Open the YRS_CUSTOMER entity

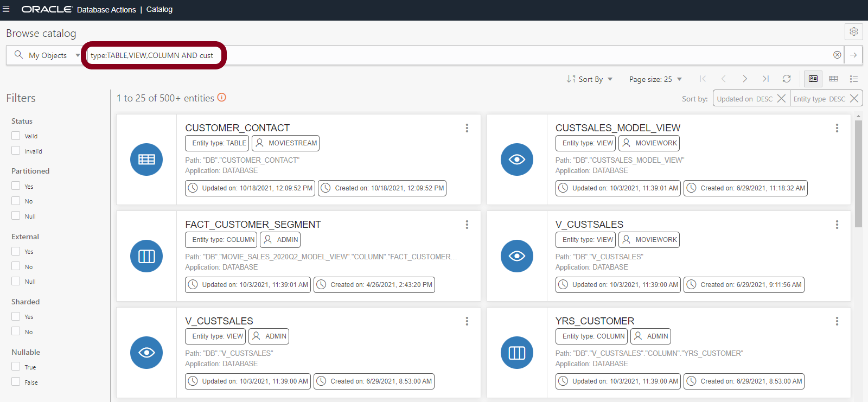pyautogui.click(x=595, y=321)
